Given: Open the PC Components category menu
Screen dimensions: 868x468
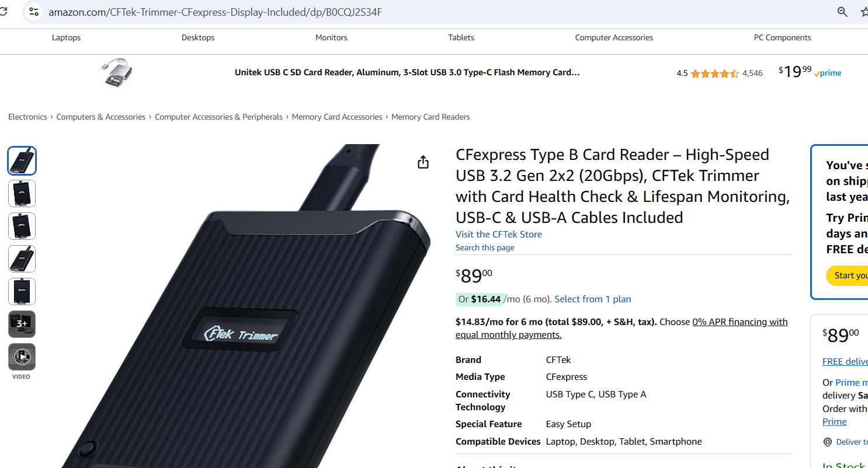Looking at the screenshot, I should tap(782, 37).
